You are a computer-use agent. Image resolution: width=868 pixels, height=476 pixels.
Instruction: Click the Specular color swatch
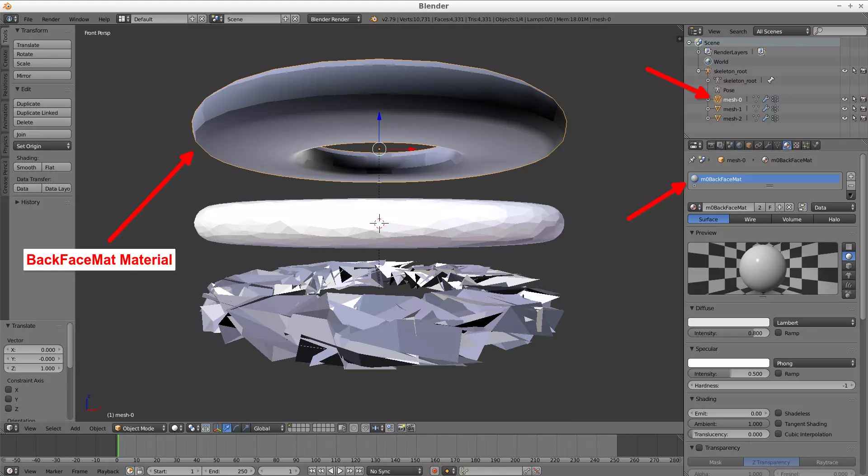click(x=728, y=363)
